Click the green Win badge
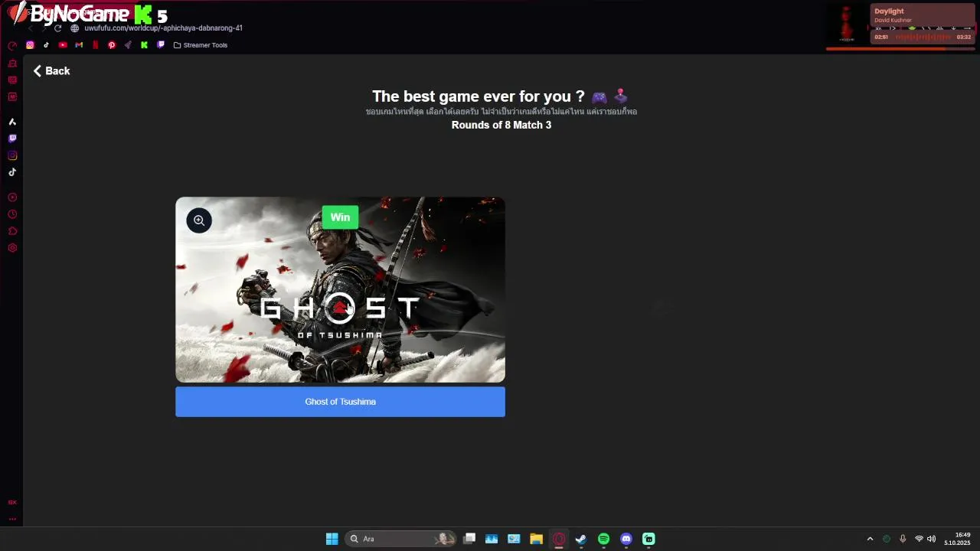 pyautogui.click(x=340, y=217)
